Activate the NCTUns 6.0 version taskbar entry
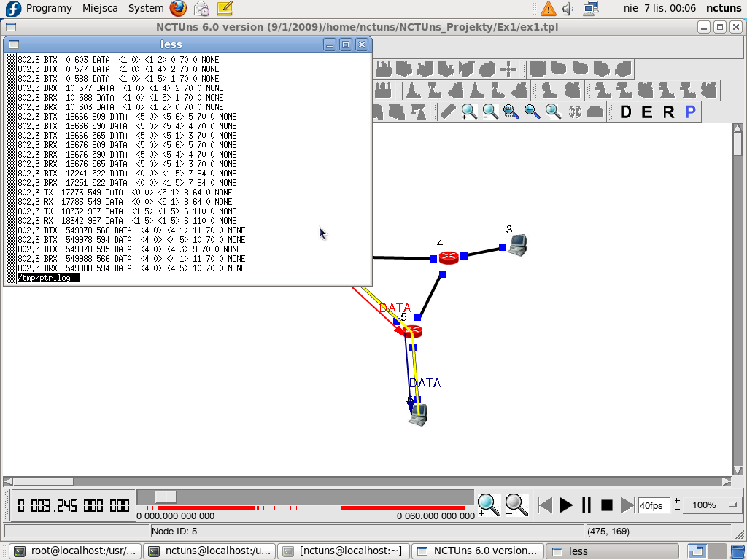The width and height of the screenshot is (747, 560). [477, 551]
